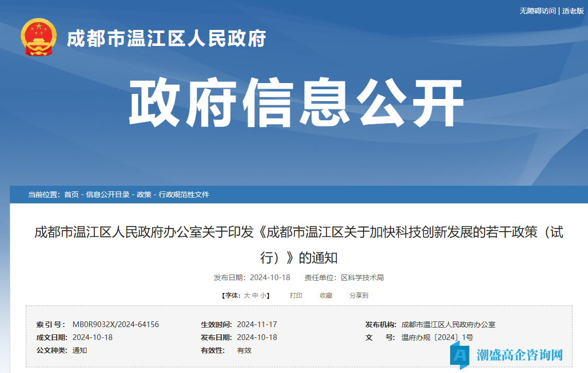This screenshot has height=373, width=588.
Task: Click 分享到 share option
Action: click(359, 296)
